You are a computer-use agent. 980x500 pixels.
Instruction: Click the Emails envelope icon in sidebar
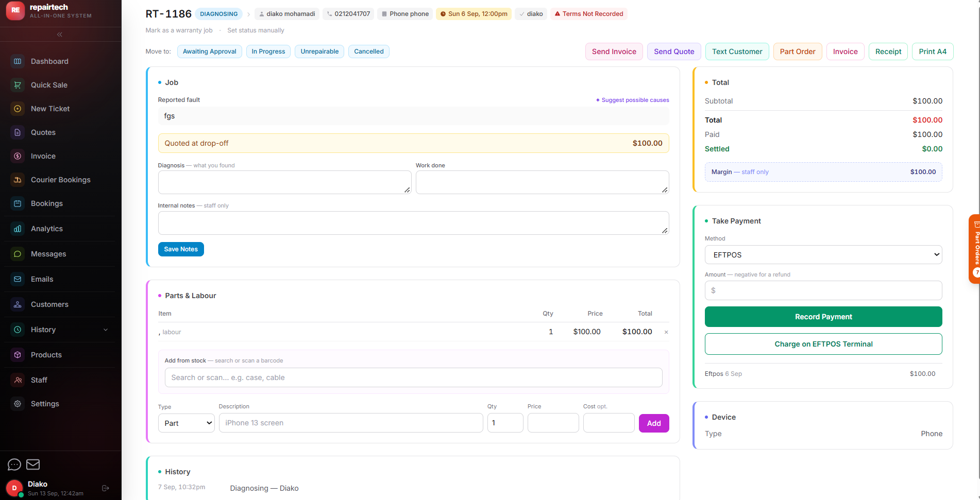tap(18, 279)
